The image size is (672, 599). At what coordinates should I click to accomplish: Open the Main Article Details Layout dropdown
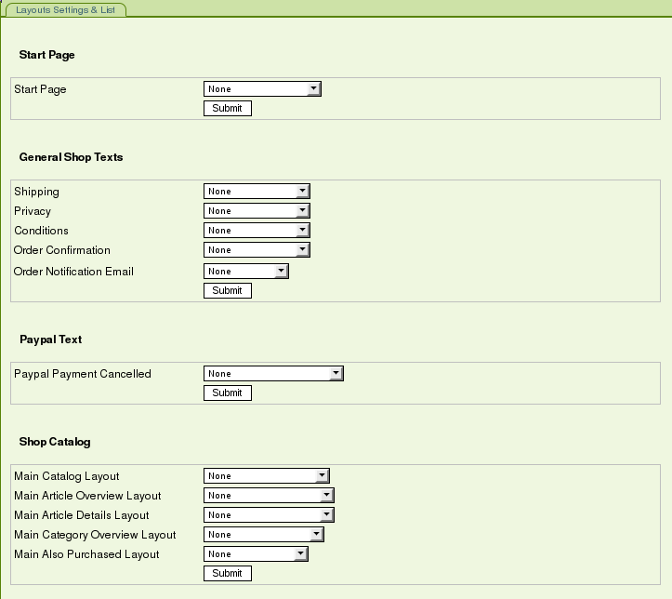coord(268,515)
